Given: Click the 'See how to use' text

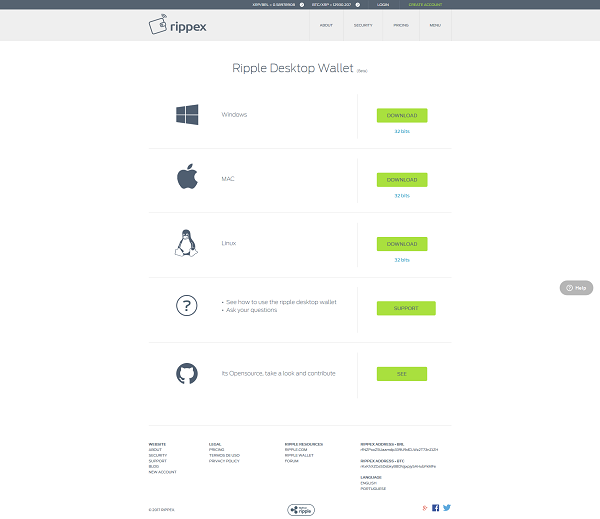Looking at the screenshot, I should 281,302.
